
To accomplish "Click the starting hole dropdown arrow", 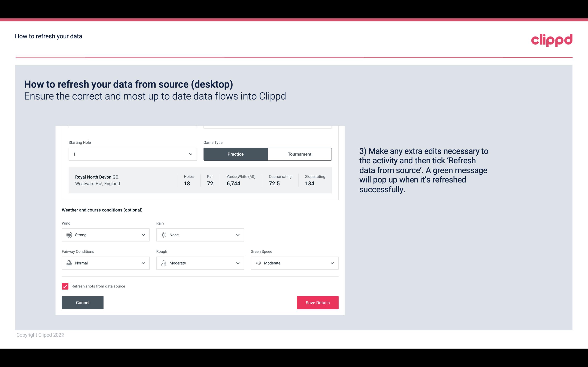I will pyautogui.click(x=190, y=154).
